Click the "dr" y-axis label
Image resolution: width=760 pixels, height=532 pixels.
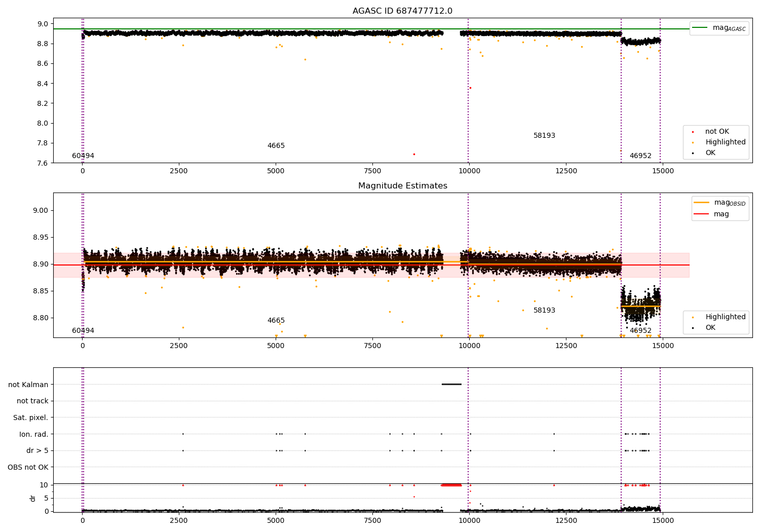pyautogui.click(x=33, y=498)
